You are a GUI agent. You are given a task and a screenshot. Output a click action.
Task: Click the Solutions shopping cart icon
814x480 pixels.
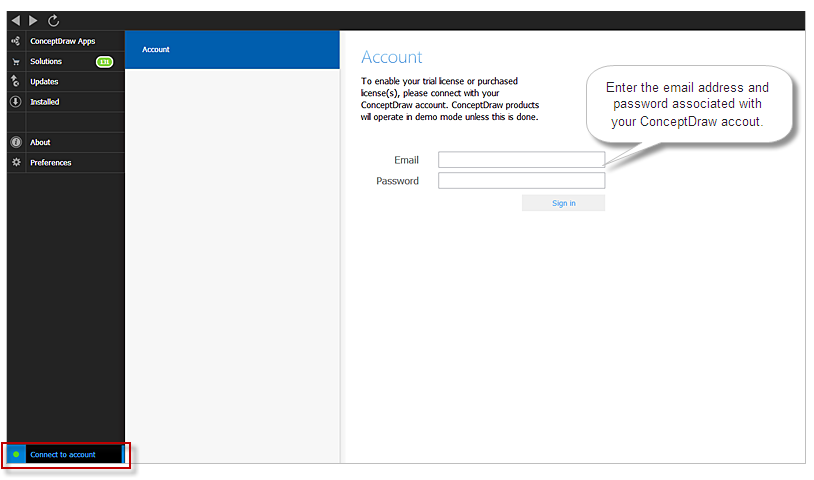coord(16,62)
